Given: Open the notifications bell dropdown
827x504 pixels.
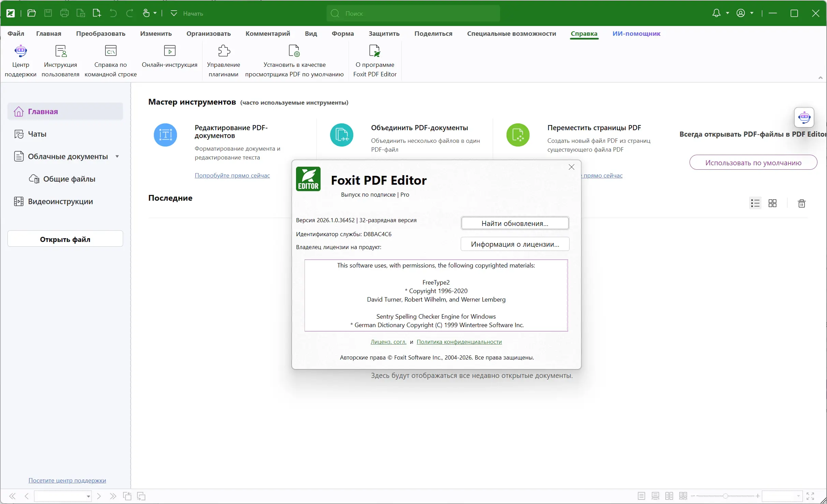Looking at the screenshot, I should tap(727, 13).
